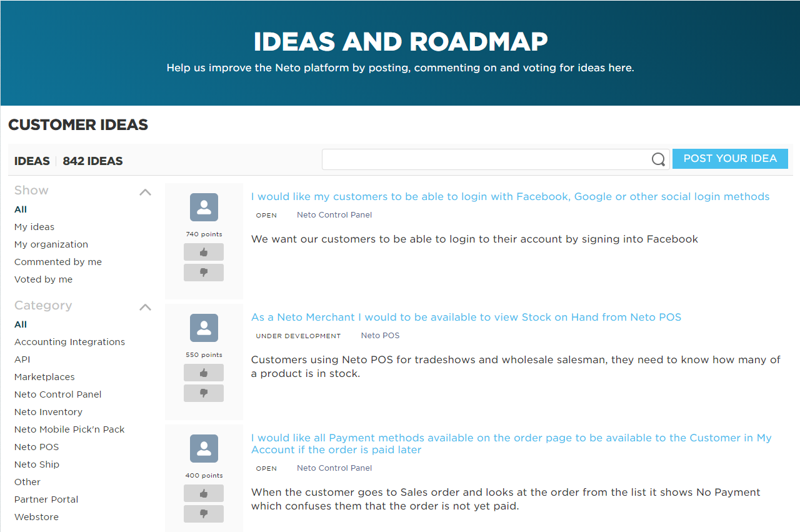Select Neto POS category in sidebar
This screenshot has height=532, width=800.
[x=37, y=447]
